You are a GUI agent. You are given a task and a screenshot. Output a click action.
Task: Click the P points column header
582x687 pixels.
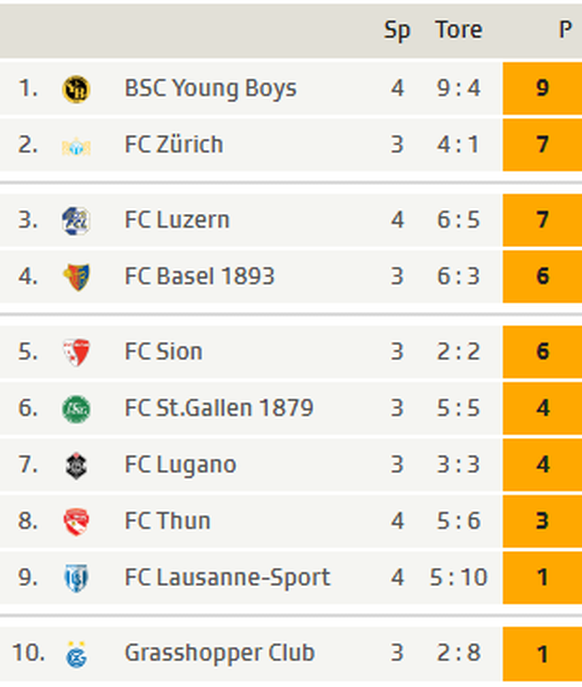pyautogui.click(x=565, y=30)
